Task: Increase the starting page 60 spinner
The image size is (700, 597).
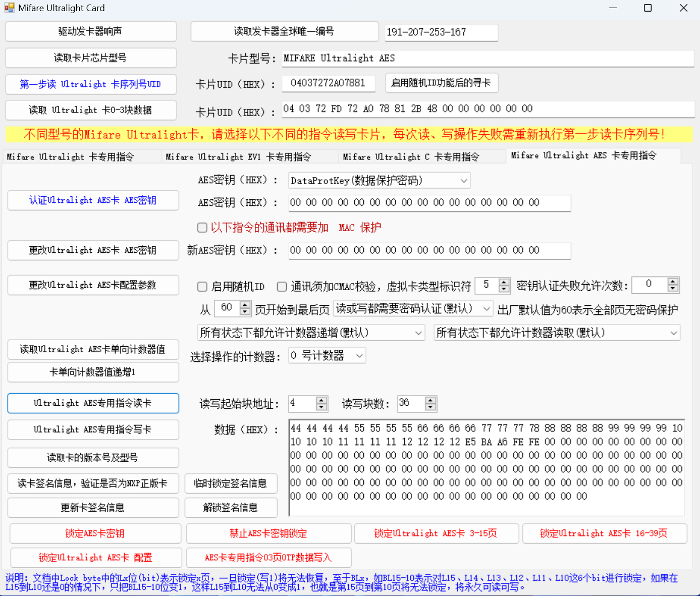Action: pyautogui.click(x=245, y=305)
